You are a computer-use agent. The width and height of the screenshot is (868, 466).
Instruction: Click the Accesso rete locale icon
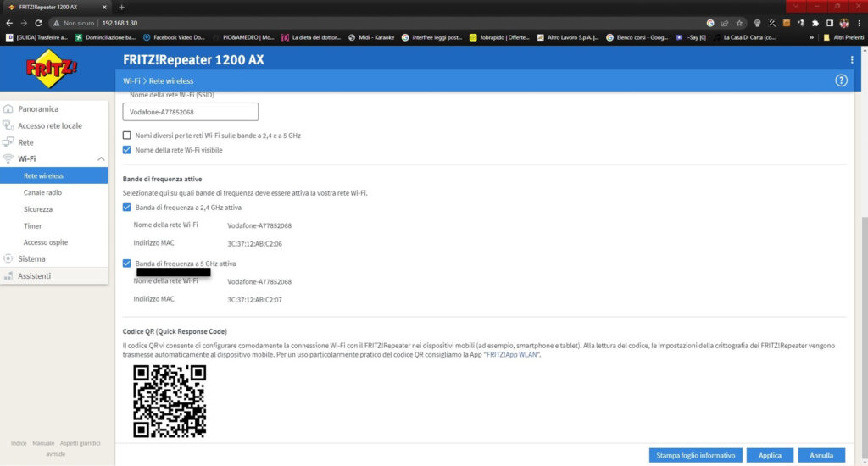click(x=8, y=125)
